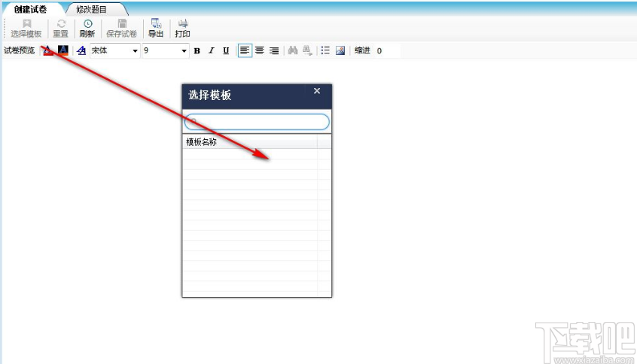Switch to the 修改题目 tab
Screen dimensions: 637x364
coord(91,9)
